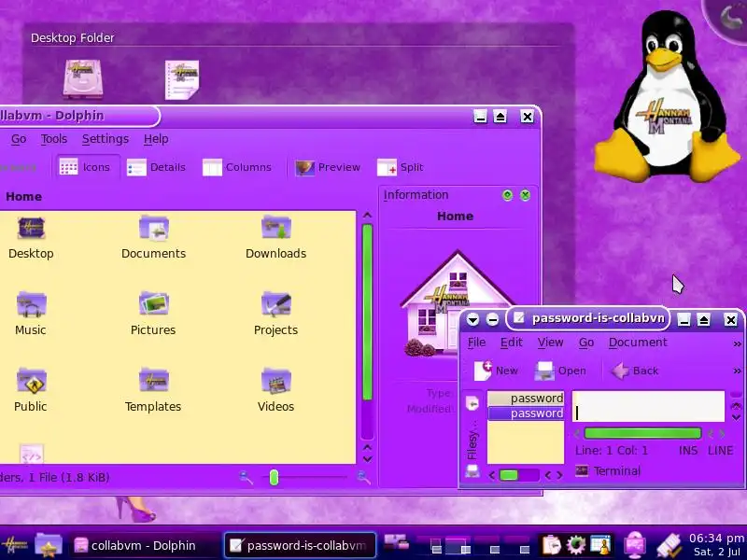Image resolution: width=747 pixels, height=560 pixels.
Task: Click the clipboard tray icon
Action: tap(551, 545)
